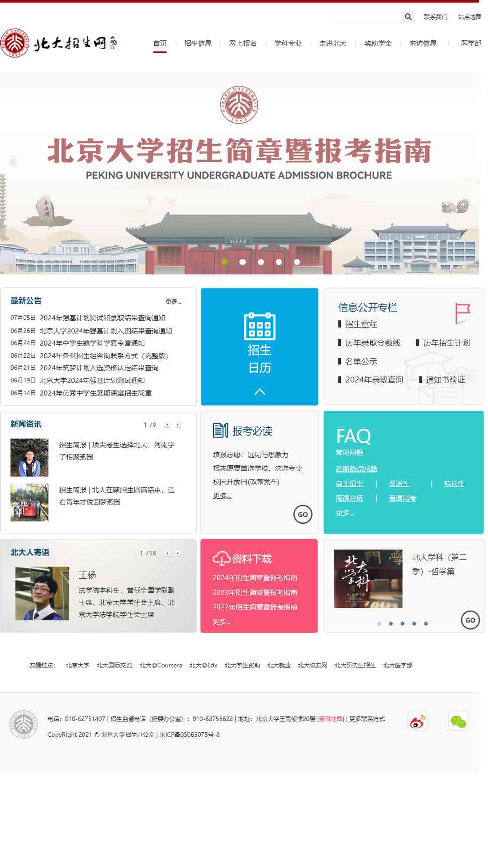Click the 江右青年才俊圆梦燕园 news thumbnail

29,502
